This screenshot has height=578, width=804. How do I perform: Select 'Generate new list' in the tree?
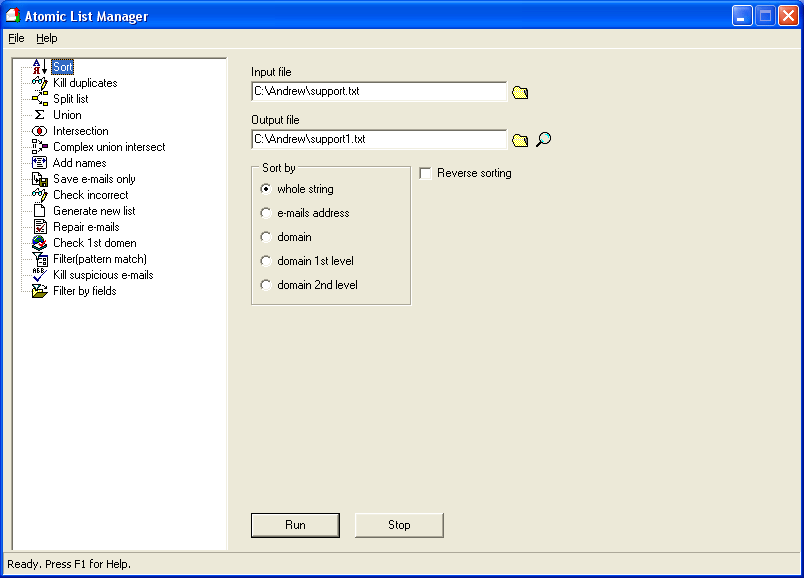(x=94, y=211)
